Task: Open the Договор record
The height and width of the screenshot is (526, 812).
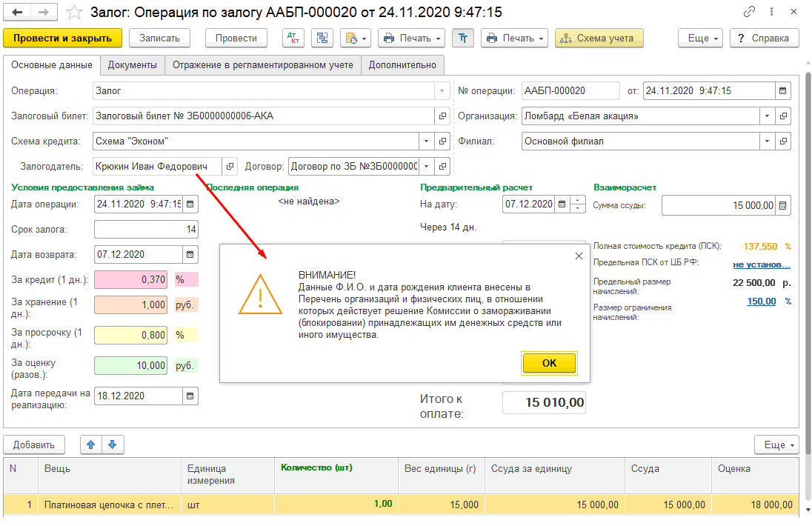Action: [x=442, y=166]
